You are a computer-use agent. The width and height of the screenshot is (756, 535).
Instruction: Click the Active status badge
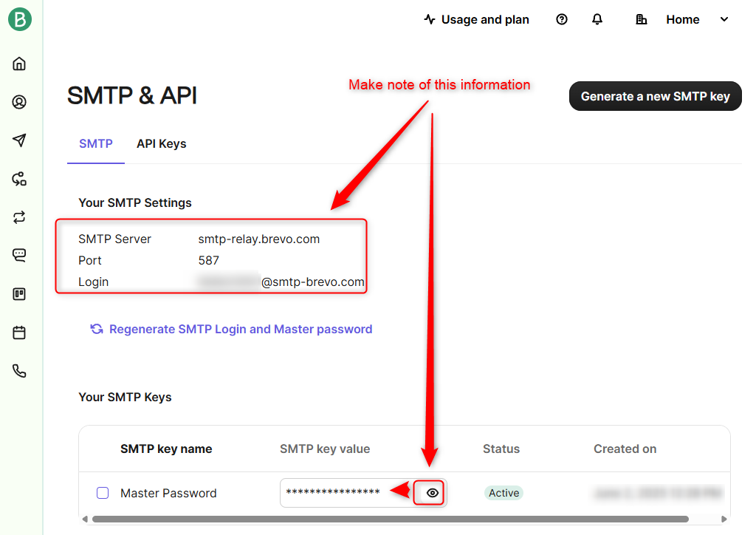click(504, 493)
